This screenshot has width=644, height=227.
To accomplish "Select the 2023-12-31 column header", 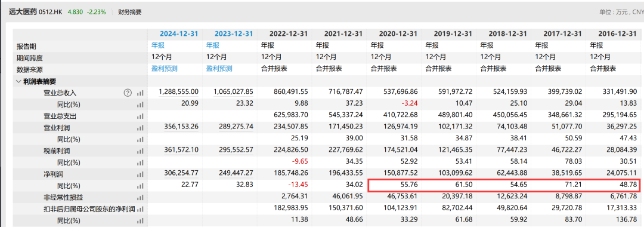I will pos(233,33).
